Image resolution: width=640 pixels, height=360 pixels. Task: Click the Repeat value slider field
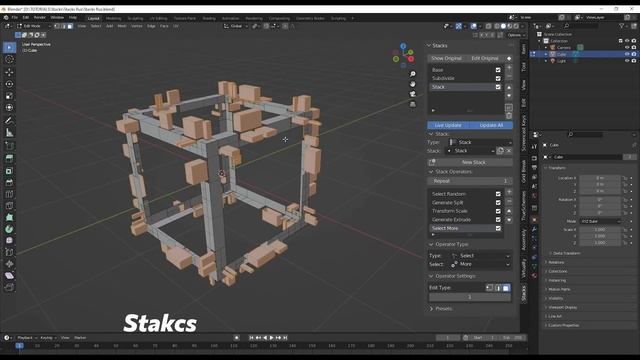point(470,181)
